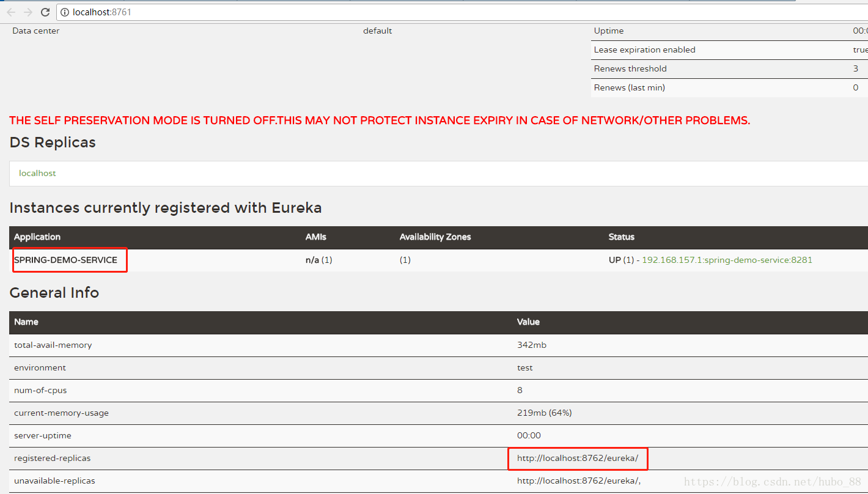Viewport: 868px width, 494px height.
Task: Select the SPRING-DEMO-SERVICE application name
Action: click(65, 260)
